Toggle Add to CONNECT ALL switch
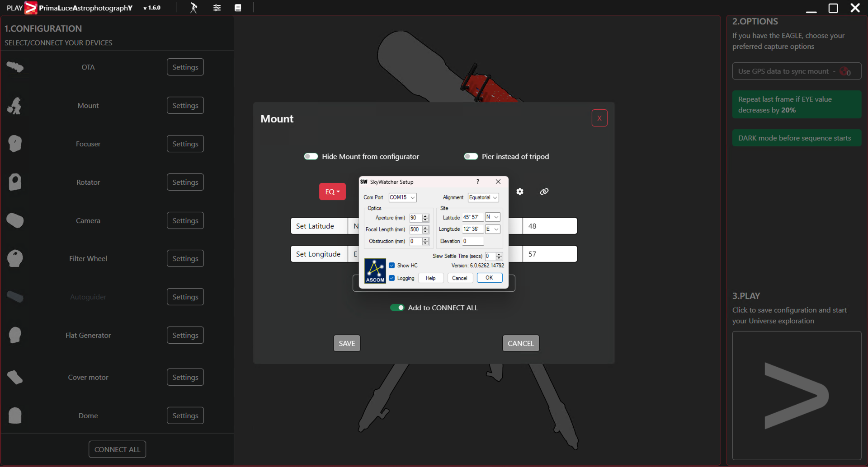Image resolution: width=868 pixels, height=467 pixels. coord(397,308)
